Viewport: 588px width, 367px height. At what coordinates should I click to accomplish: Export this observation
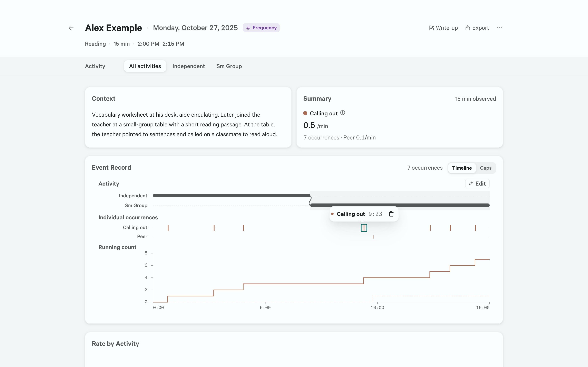(477, 28)
